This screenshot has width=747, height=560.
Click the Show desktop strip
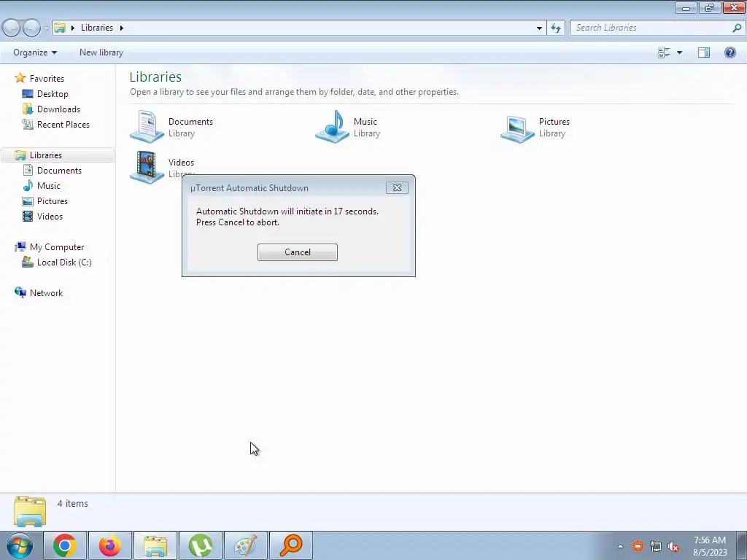coord(741,545)
